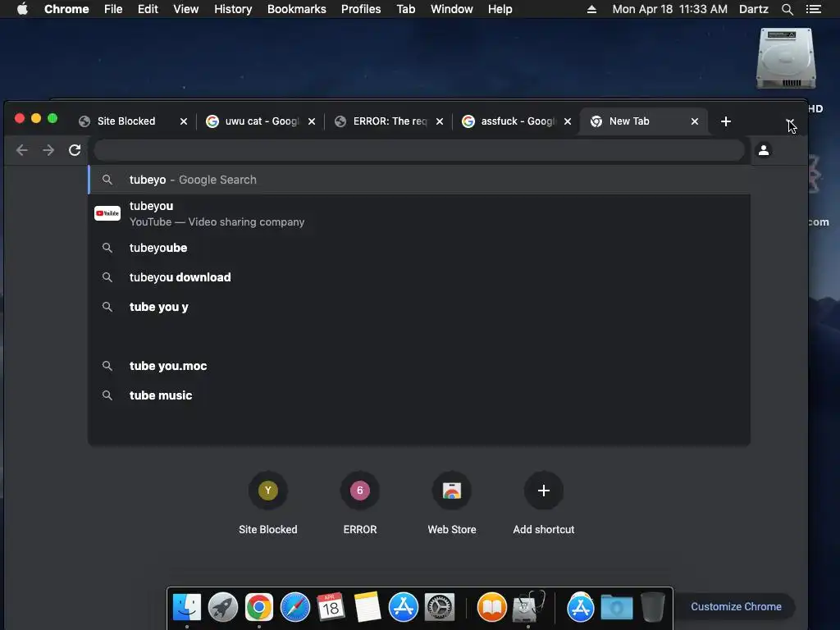
Task: Add a new tab with plus button
Action: tap(726, 121)
